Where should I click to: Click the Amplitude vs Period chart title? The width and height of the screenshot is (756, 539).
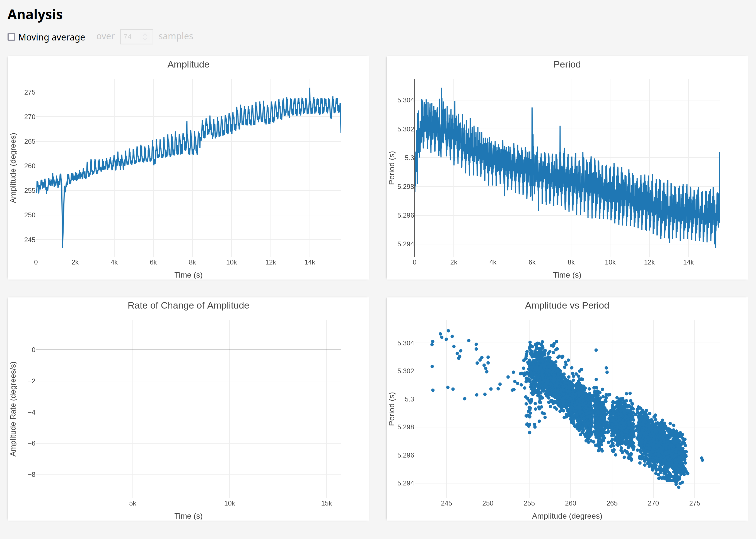tap(567, 305)
